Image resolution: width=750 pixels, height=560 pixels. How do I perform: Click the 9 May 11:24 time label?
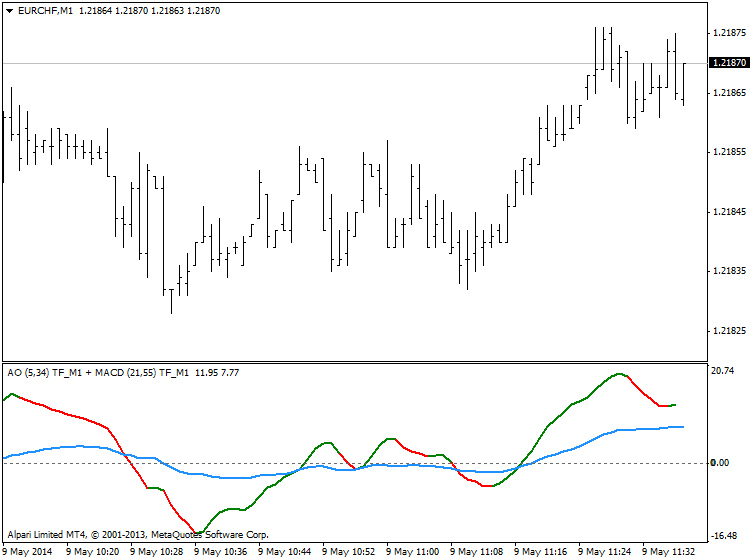point(607,552)
